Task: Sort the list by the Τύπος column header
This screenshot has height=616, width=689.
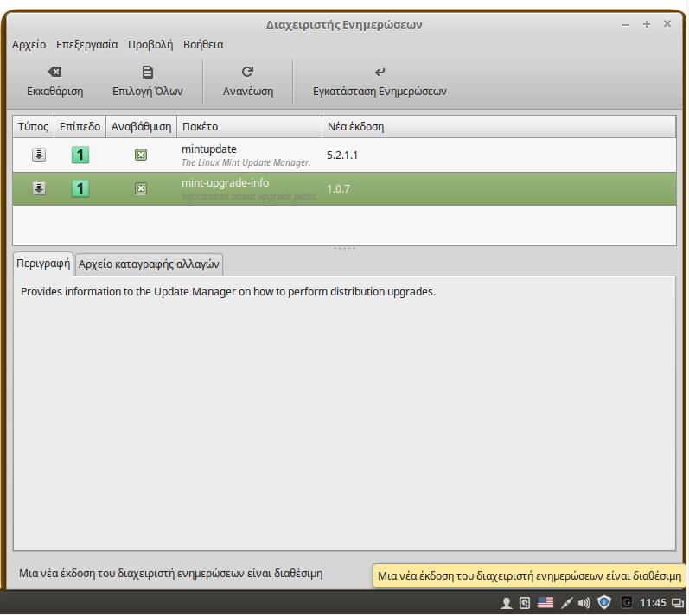Action: 34,126
